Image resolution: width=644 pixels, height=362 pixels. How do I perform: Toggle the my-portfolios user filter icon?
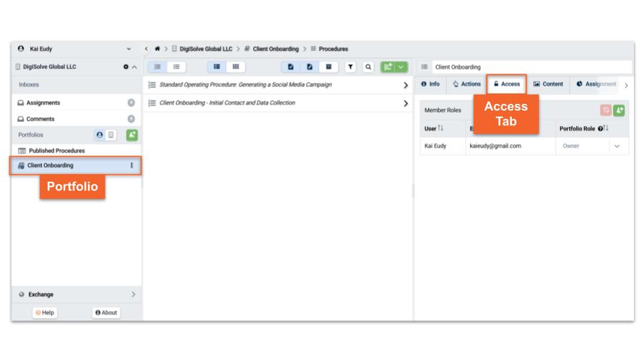99,135
